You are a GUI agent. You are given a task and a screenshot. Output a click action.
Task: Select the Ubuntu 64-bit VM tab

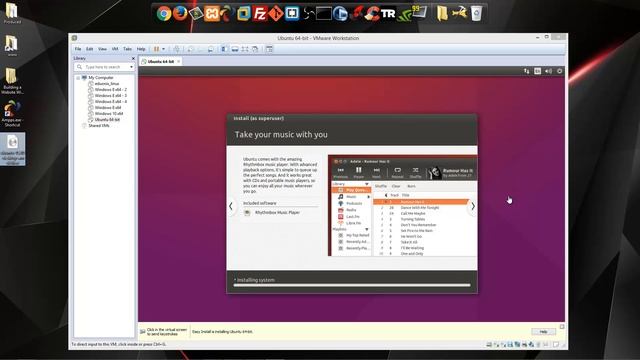point(160,62)
